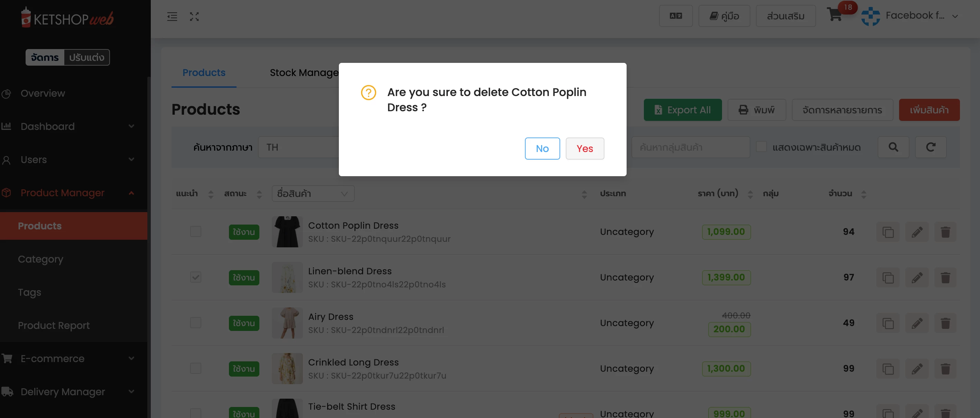Click the duplicate icon for Airy Dress

(888, 323)
